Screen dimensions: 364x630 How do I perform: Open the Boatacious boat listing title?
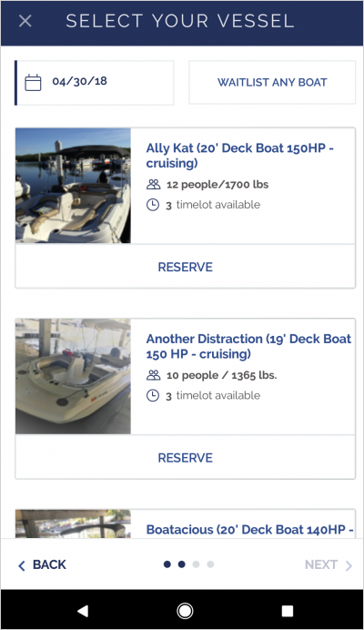pyautogui.click(x=249, y=530)
